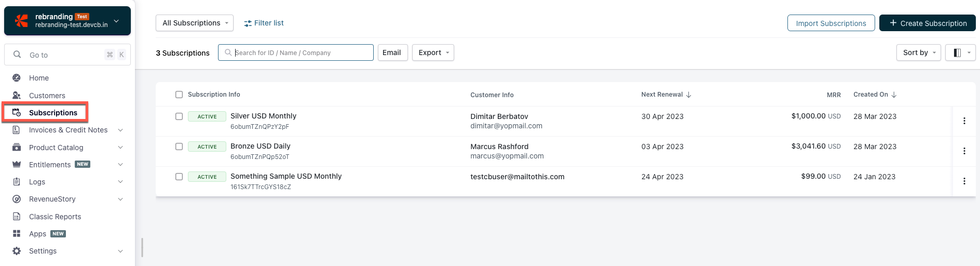Screen dimensions: 980x266
Task: Tick checkbox for Silver USD Monthly row
Action: point(179,116)
